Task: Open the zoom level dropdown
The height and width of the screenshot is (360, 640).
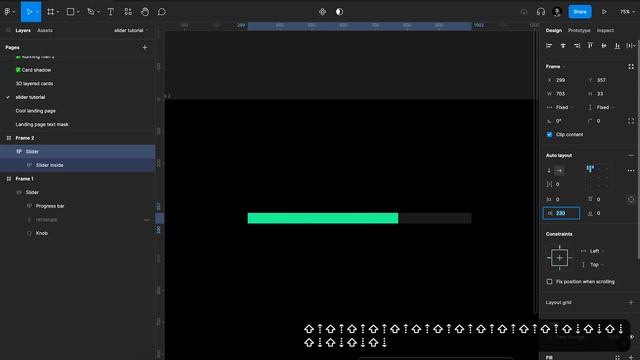Action: coord(627,12)
